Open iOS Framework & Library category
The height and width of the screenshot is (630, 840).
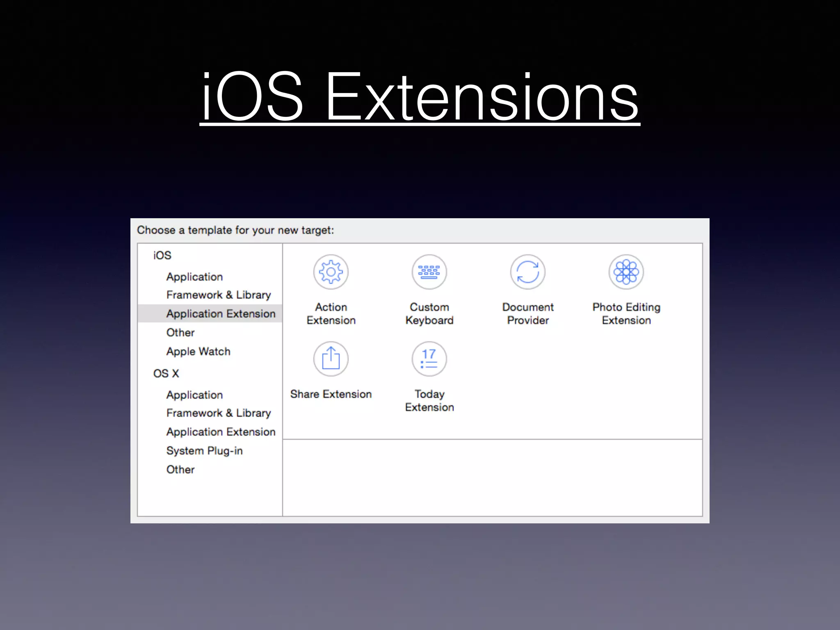[218, 295]
